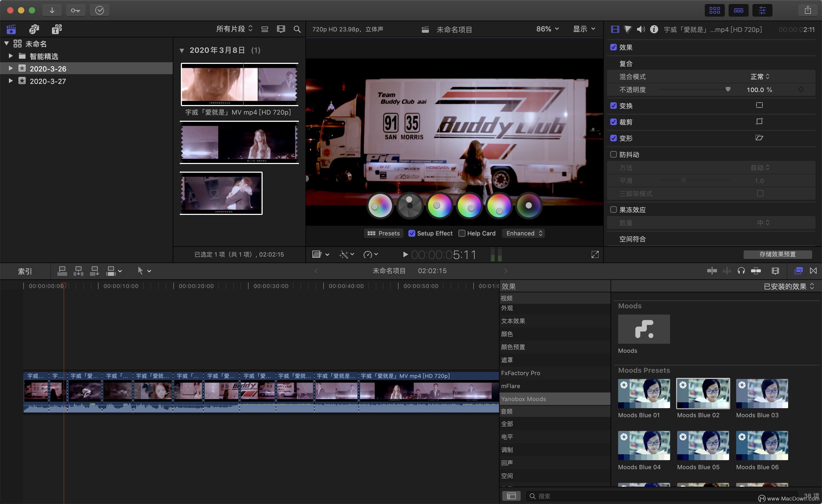Click the browser search magnifier icon
This screenshot has height=504, width=822.
(297, 29)
